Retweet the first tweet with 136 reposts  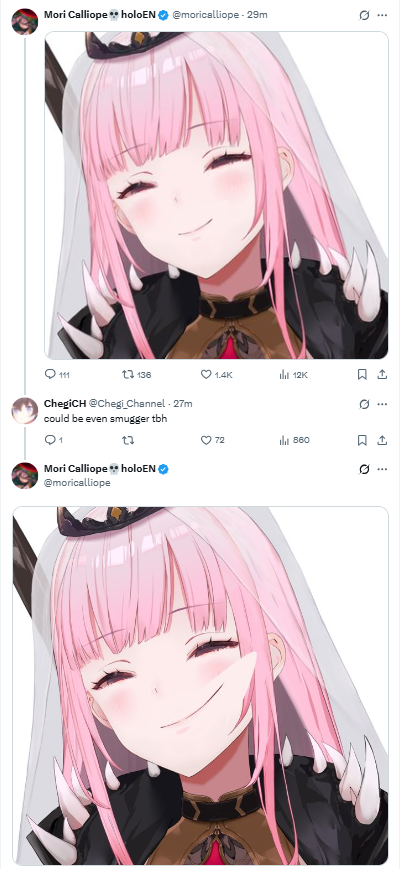tap(136, 375)
